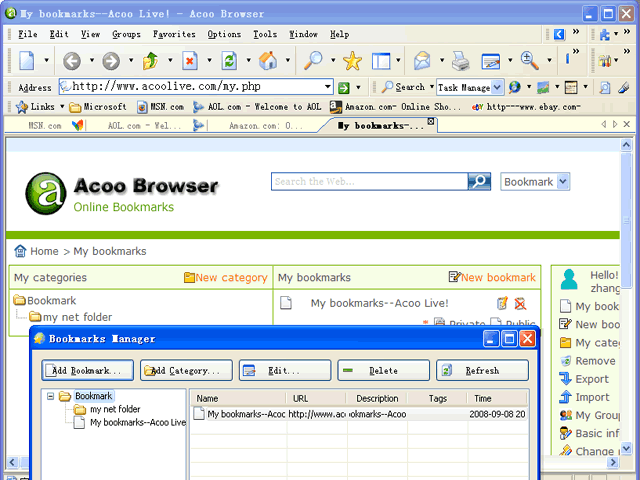Open AOL.com link in links bar
This screenshot has width=640, height=480.
(x=257, y=107)
